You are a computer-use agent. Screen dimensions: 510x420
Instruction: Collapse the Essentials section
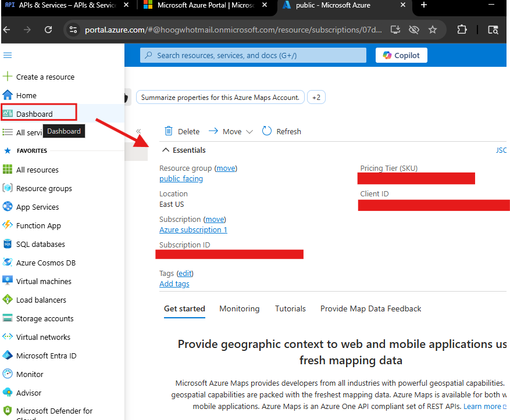[x=166, y=150]
